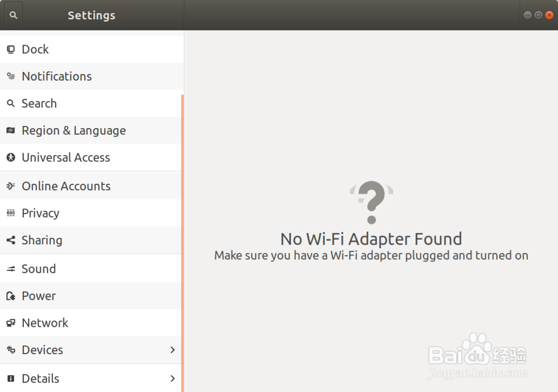Click the Region & Language flag icon

[x=11, y=130]
